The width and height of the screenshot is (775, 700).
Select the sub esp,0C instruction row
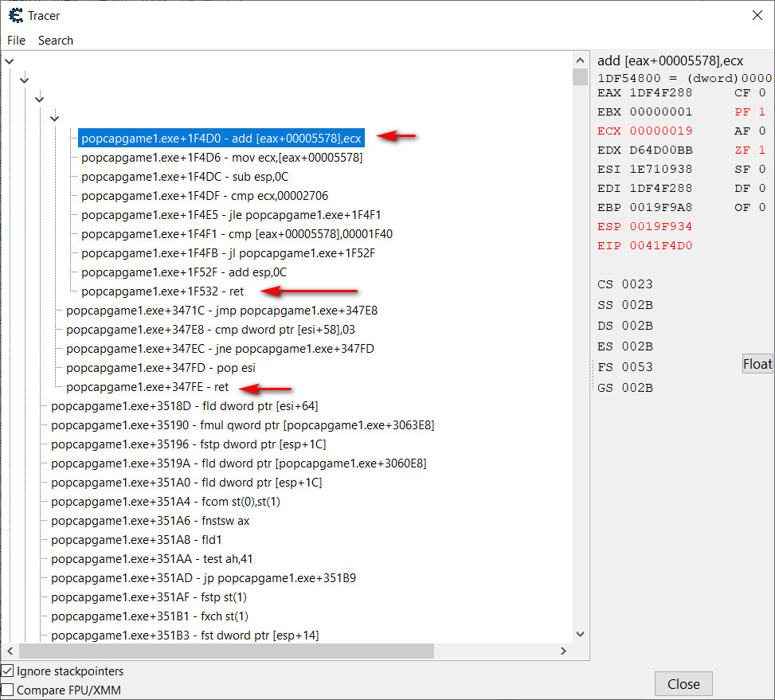pos(185,177)
